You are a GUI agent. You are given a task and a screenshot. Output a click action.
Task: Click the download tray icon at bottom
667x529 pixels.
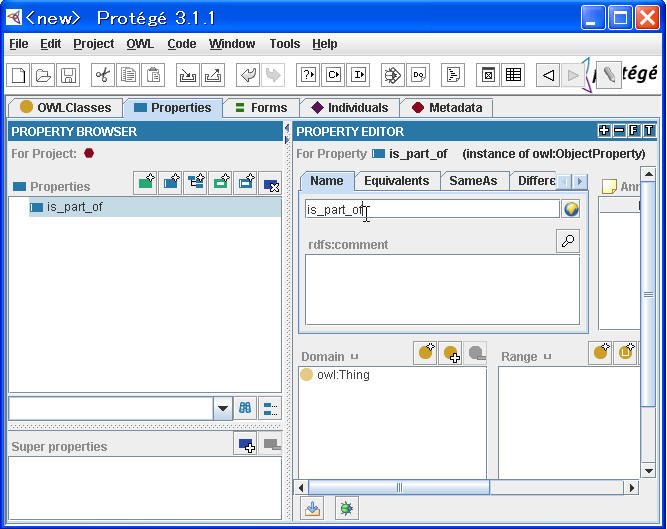[312, 508]
